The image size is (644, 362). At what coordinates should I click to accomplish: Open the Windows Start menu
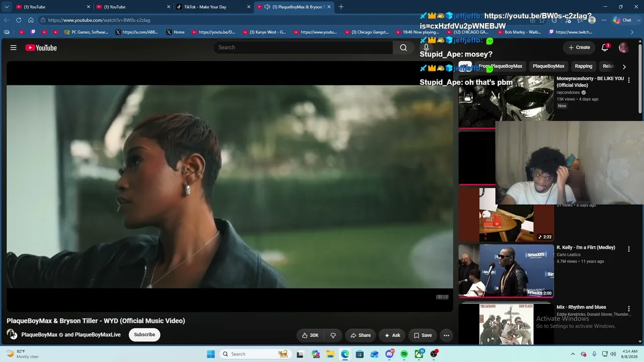(x=211, y=354)
